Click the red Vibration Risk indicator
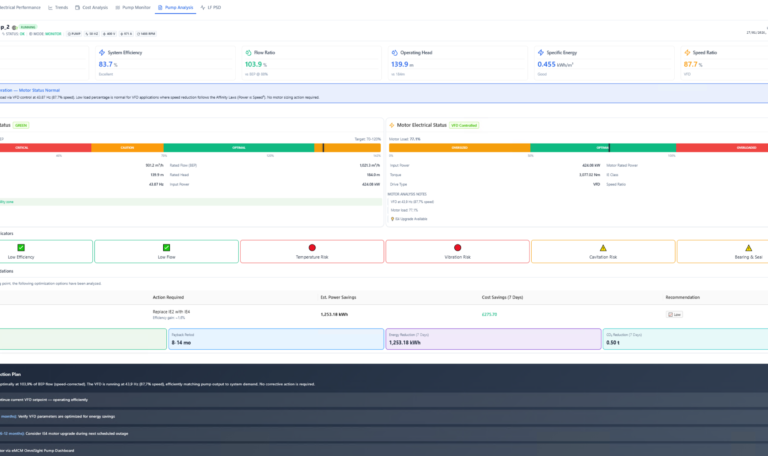 (457, 248)
